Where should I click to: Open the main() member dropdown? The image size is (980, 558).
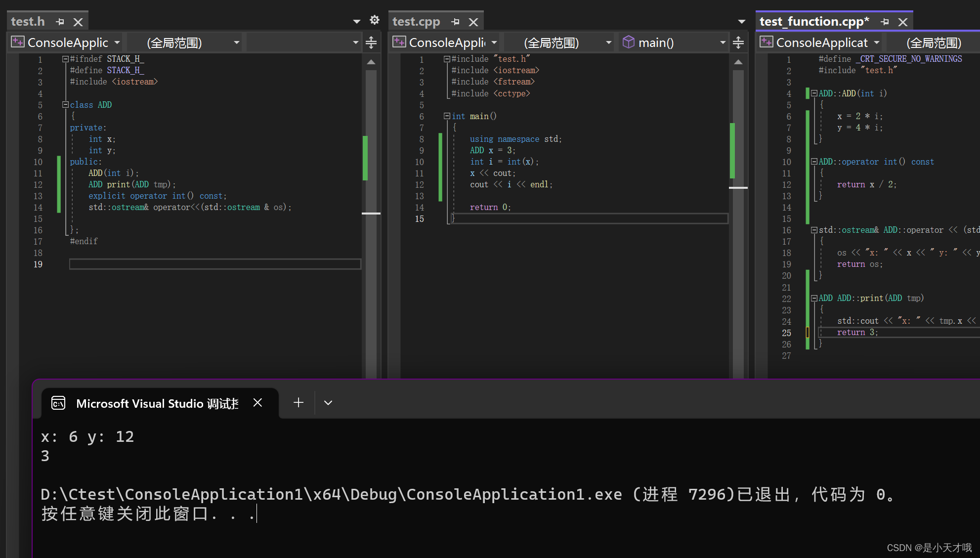click(x=723, y=42)
